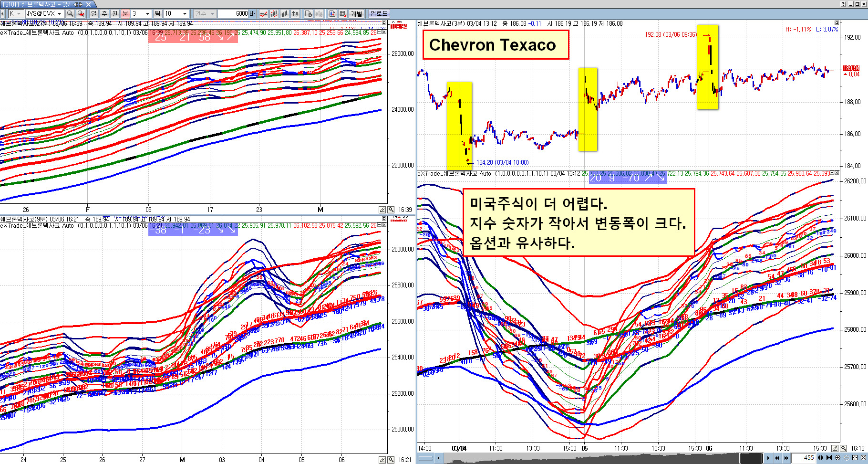This screenshot has width=868, height=464.
Task: Click the dark scroll thumb of bottom scrollbar
Action: click(751, 458)
